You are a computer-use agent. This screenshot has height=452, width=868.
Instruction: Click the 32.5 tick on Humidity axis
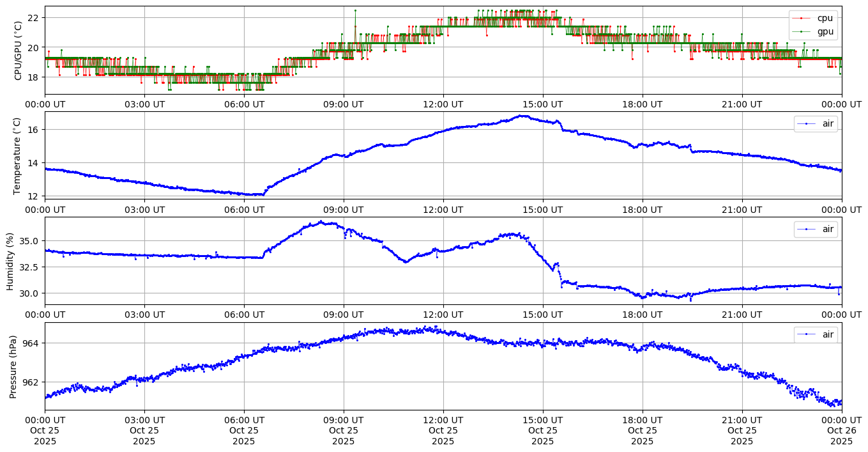pos(29,267)
